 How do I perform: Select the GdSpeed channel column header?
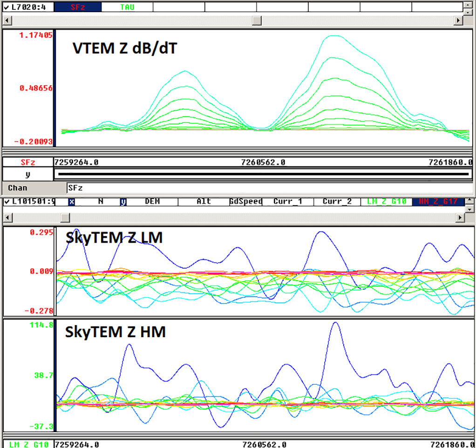(x=246, y=202)
